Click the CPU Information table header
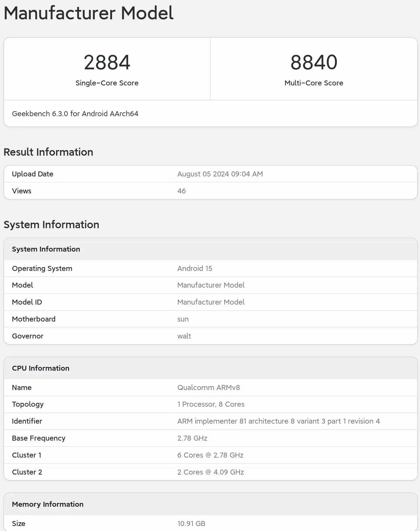 pos(41,368)
